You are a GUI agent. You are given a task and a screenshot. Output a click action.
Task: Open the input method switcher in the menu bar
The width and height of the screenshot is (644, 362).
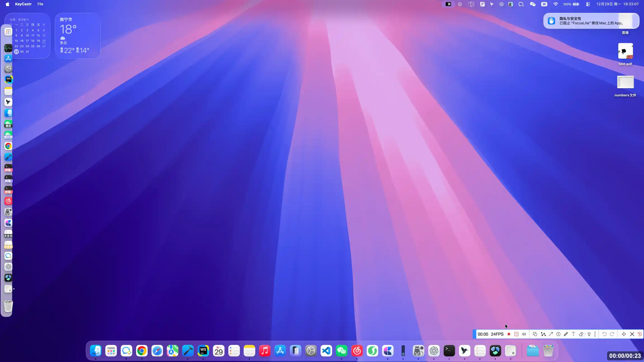tap(544, 4)
